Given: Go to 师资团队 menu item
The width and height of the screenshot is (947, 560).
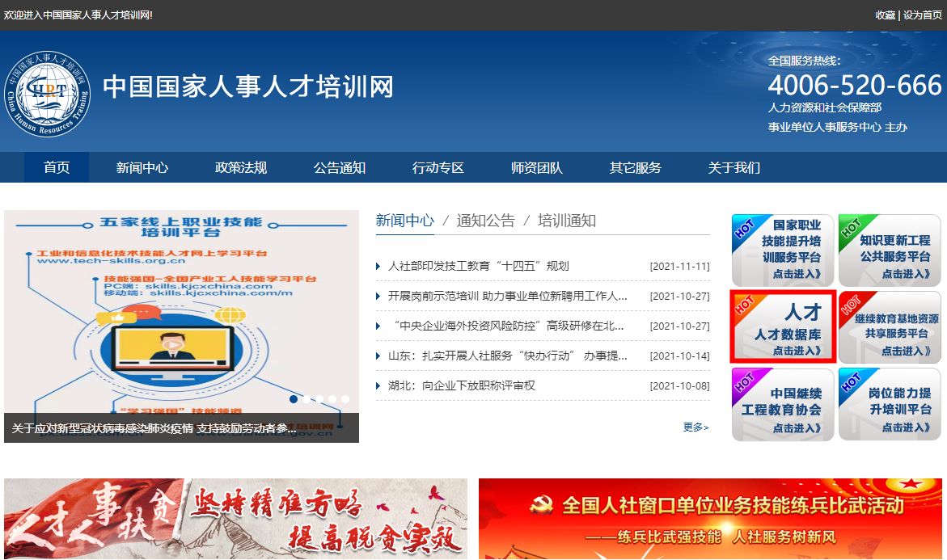Looking at the screenshot, I should 537,168.
